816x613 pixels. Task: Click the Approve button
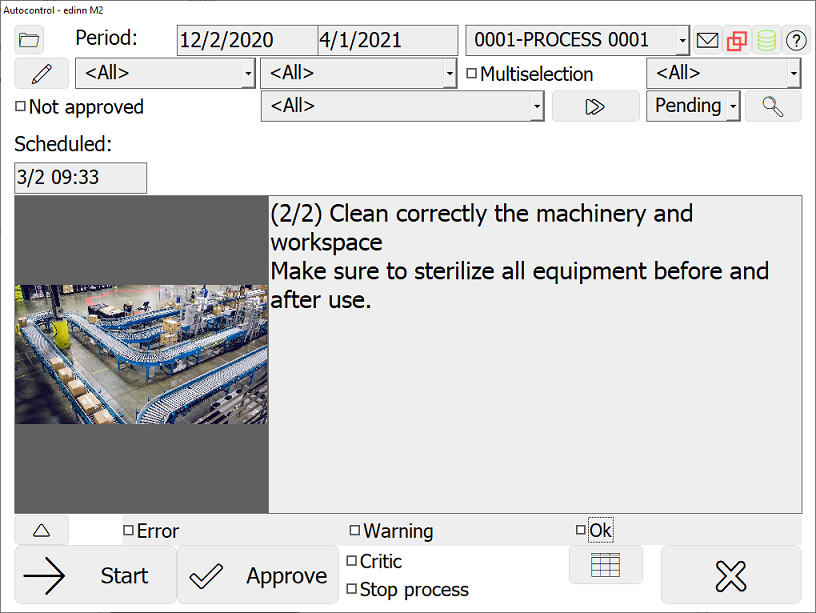(x=258, y=575)
